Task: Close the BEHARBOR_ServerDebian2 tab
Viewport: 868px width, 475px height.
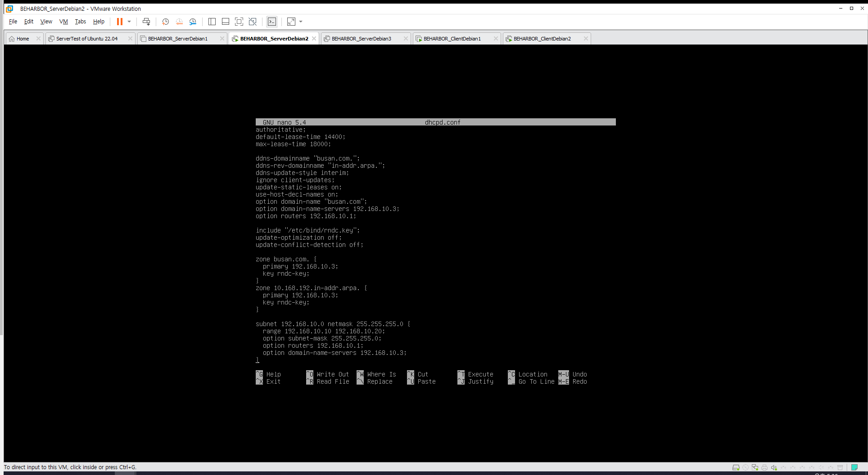Action: (x=314, y=39)
